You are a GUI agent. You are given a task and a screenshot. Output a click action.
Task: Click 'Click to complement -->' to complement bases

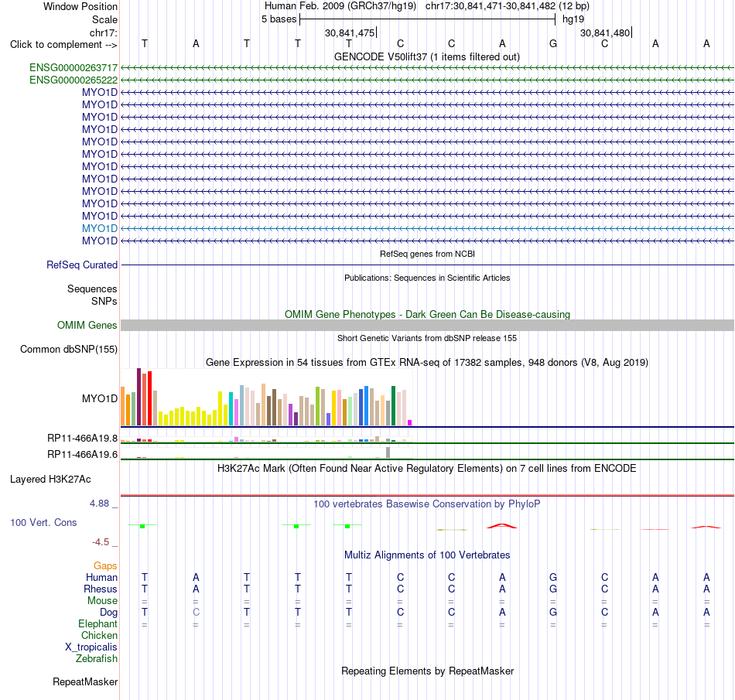click(63, 45)
